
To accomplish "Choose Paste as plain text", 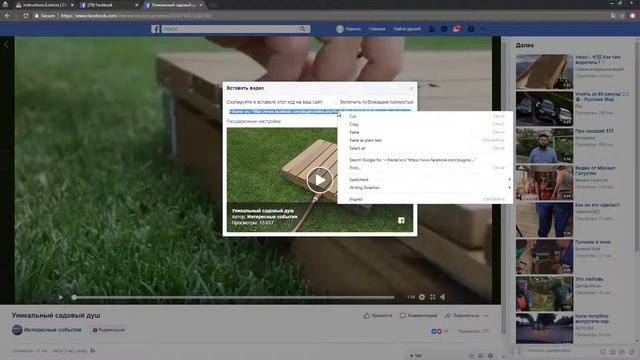I will 425,140.
